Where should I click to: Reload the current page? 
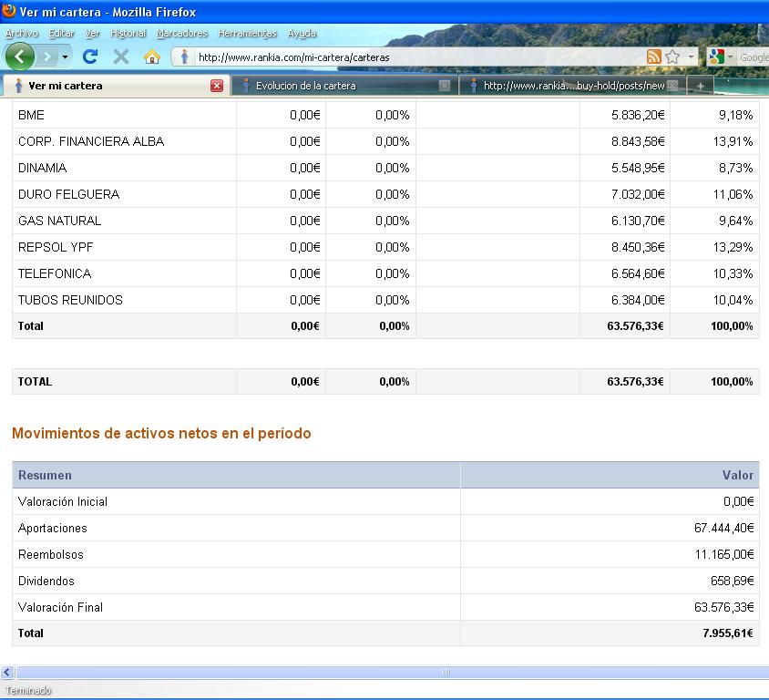[89, 57]
